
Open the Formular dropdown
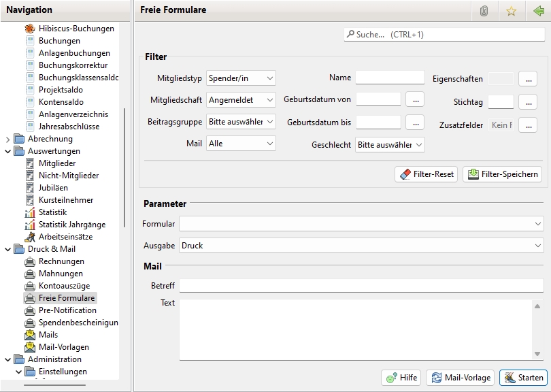click(x=361, y=224)
